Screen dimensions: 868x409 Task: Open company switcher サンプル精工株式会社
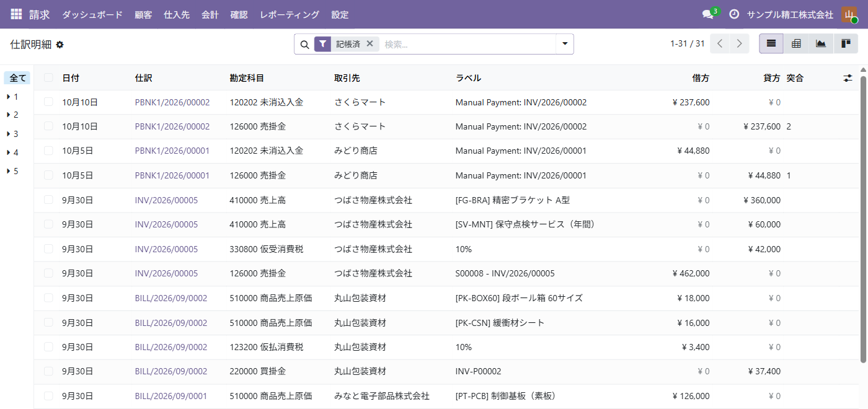[790, 14]
